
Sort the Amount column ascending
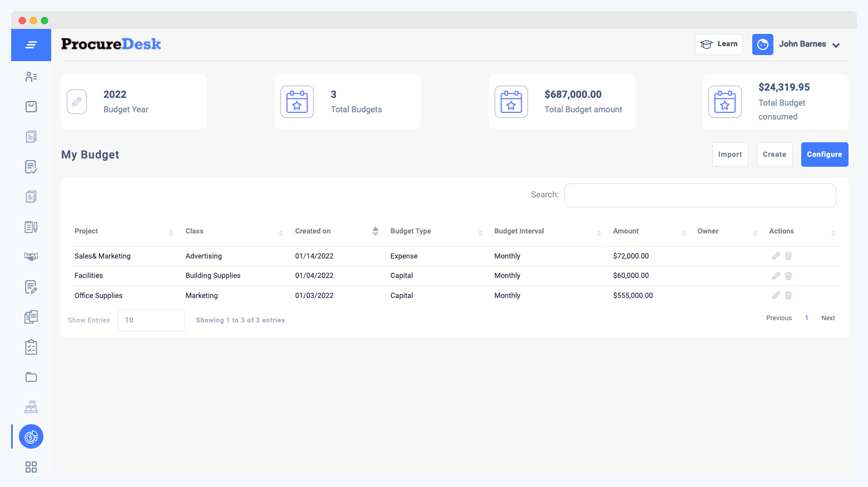[x=684, y=231]
